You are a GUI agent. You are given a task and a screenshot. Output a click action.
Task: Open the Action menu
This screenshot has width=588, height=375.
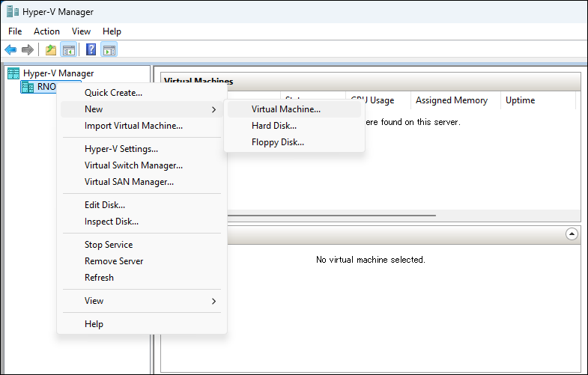(46, 31)
